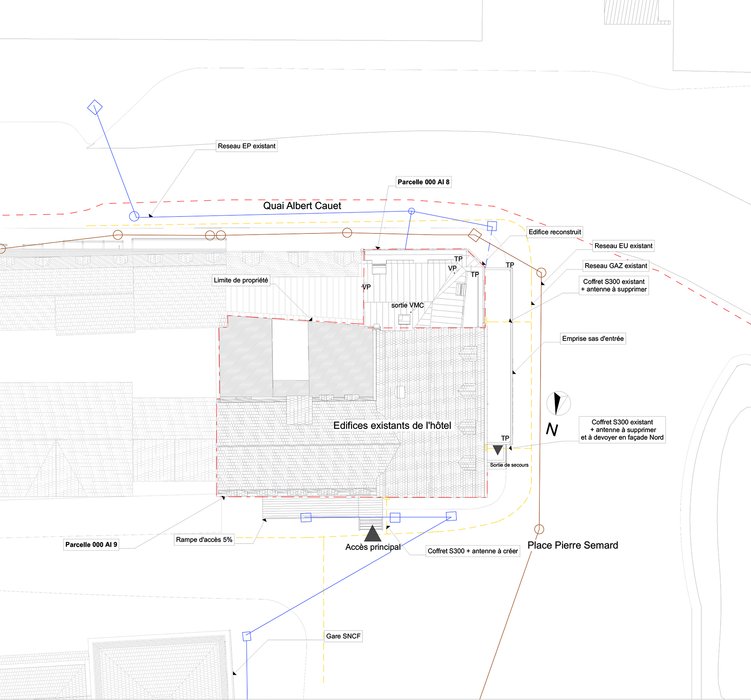The image size is (751, 700).
Task: Click the Emprise sas d'entrée label
Action: coord(593,339)
